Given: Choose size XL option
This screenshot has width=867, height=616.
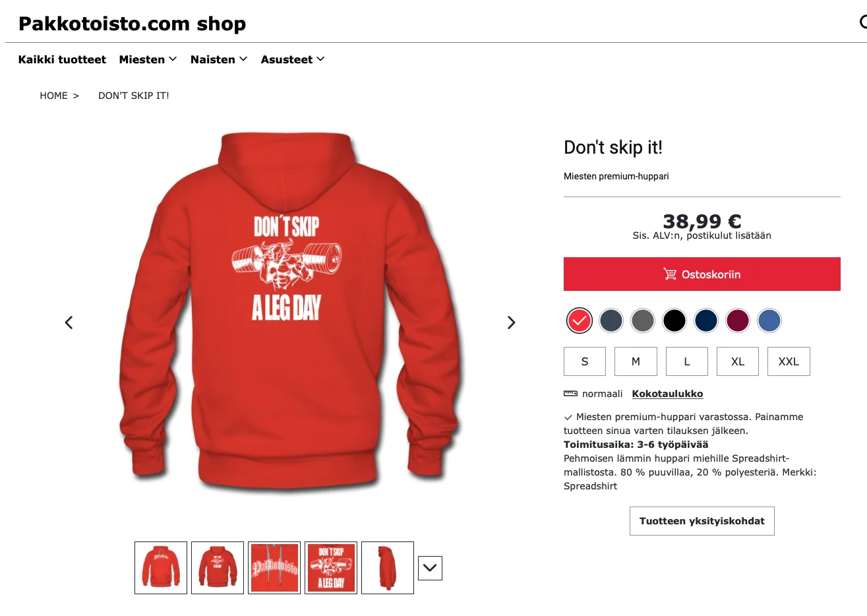Looking at the screenshot, I should tap(738, 361).
